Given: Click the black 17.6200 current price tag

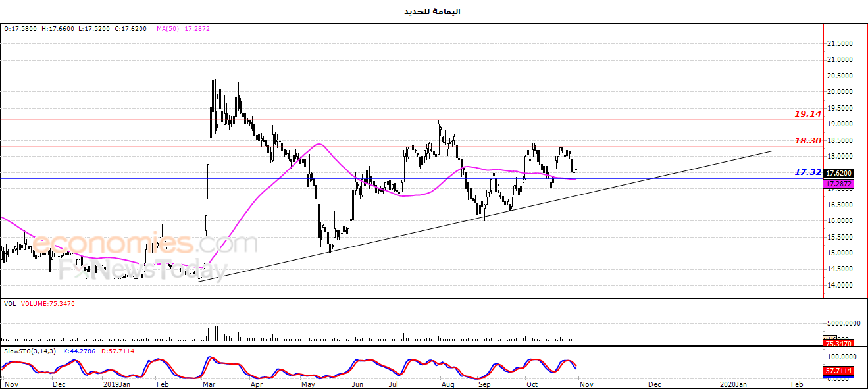Looking at the screenshot, I should click(x=838, y=174).
